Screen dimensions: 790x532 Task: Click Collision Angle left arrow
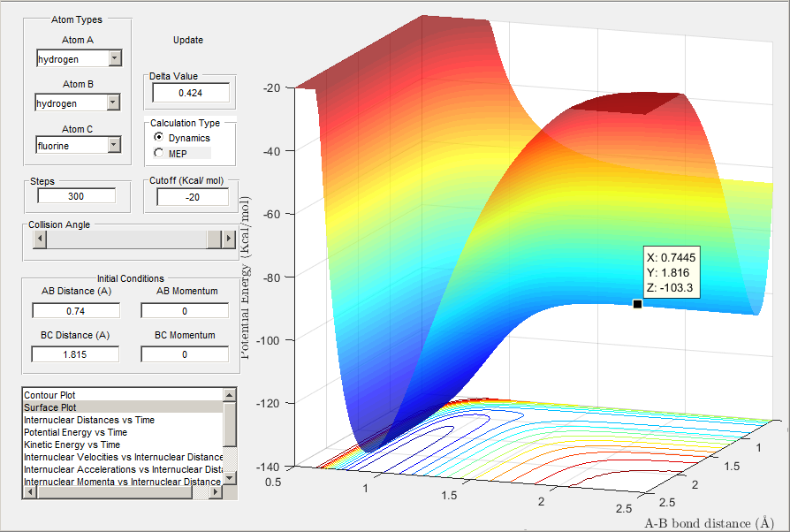coord(40,239)
